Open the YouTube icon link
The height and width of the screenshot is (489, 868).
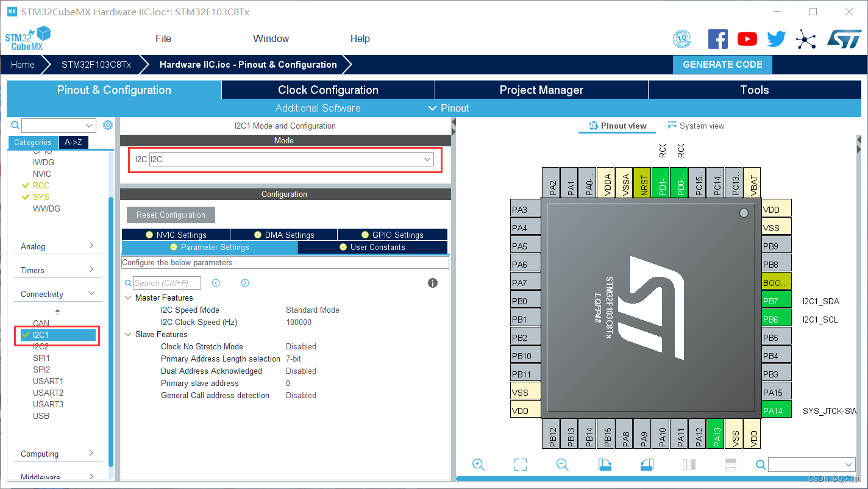point(747,40)
